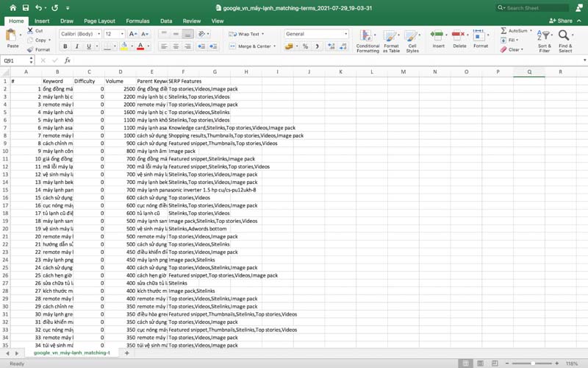This screenshot has width=588, height=368.
Task: Open Sort & Filter
Action: pyautogui.click(x=544, y=40)
